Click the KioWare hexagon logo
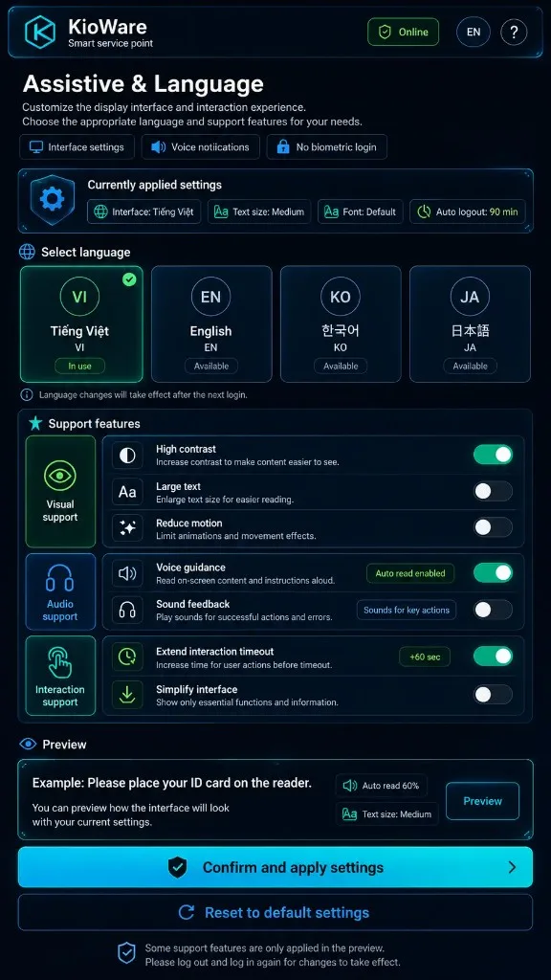551x980 pixels. tap(40, 32)
